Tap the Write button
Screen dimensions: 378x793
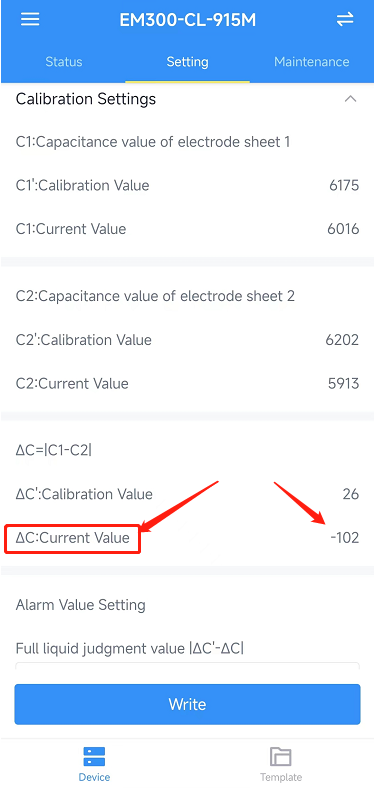(187, 704)
